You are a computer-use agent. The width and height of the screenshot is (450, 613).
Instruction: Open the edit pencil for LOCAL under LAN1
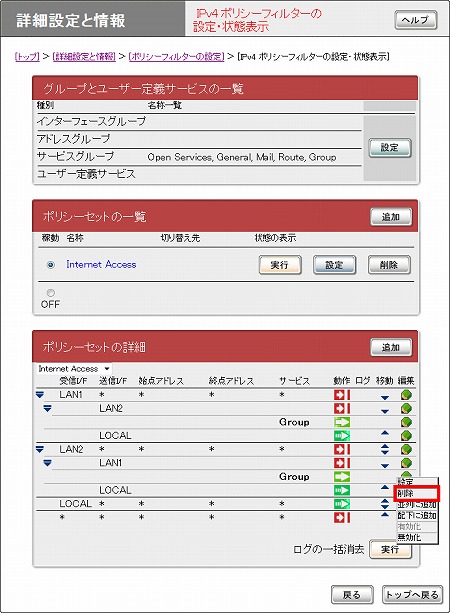(407, 436)
